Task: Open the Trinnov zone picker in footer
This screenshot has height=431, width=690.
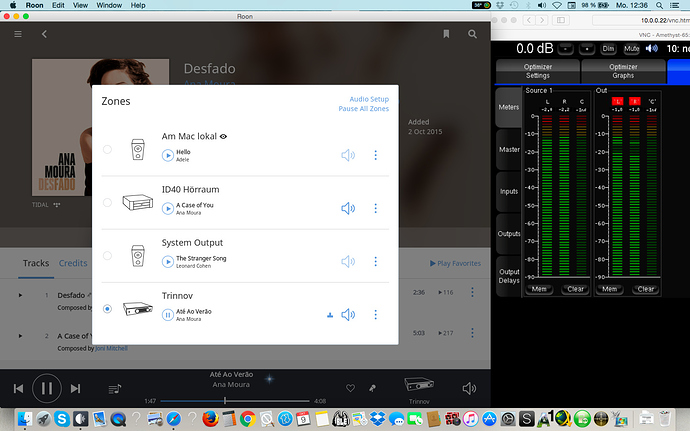Action: (x=419, y=390)
